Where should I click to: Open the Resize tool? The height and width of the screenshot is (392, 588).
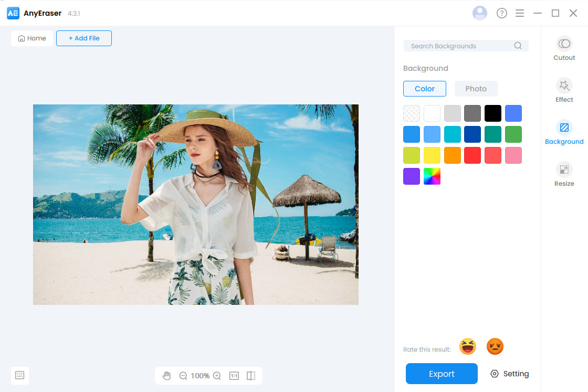pyautogui.click(x=564, y=174)
